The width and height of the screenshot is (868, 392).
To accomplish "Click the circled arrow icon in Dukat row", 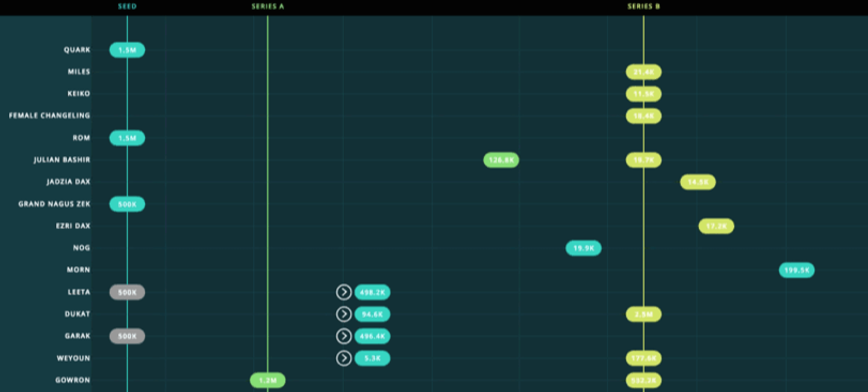I will coord(344,314).
